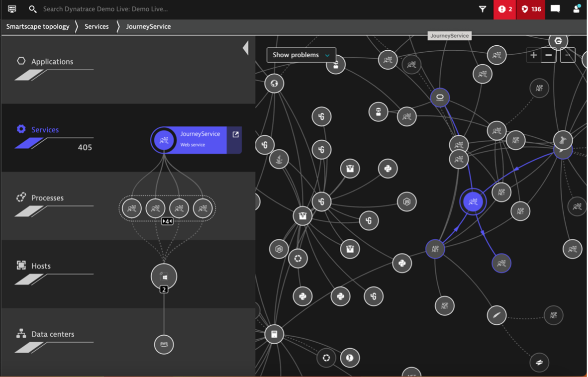Select the blue-outlined Oracle database node
Viewport: 588px width, 377px height.
click(x=440, y=97)
